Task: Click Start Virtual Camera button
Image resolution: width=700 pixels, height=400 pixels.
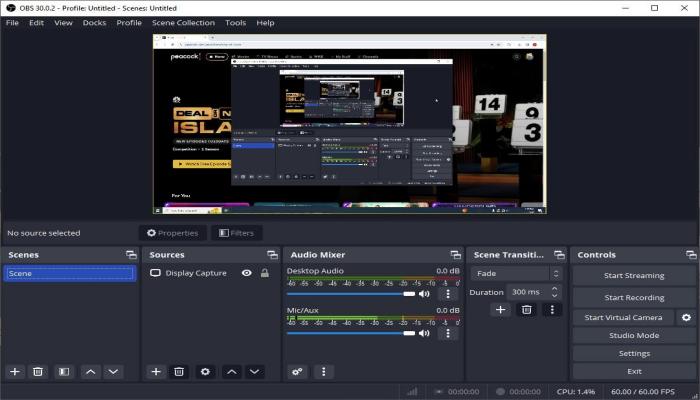Action: (623, 317)
